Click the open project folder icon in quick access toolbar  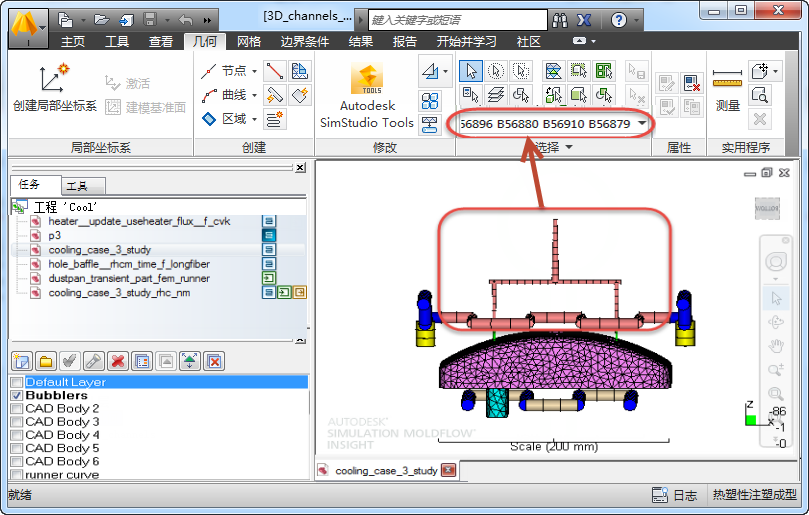tap(102, 20)
